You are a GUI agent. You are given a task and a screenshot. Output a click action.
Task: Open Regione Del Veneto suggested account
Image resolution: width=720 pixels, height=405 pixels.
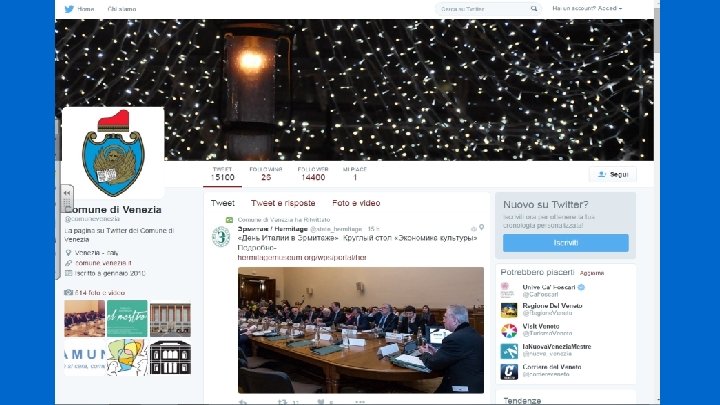point(552,306)
